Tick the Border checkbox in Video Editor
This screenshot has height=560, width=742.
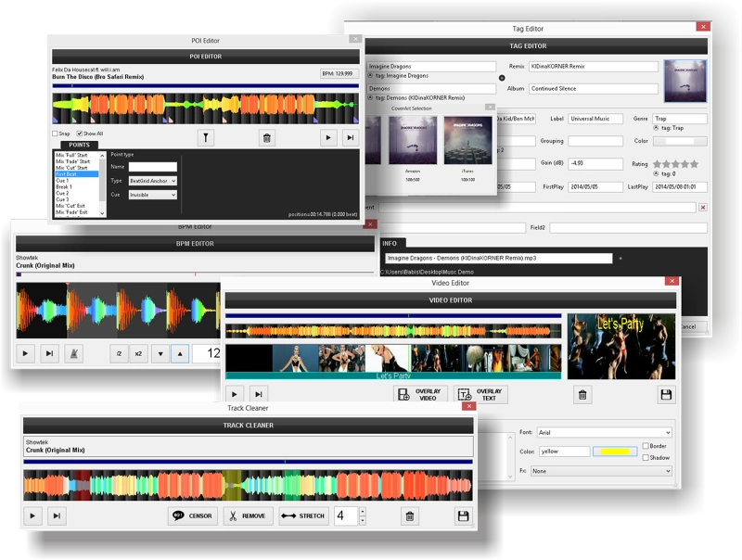(x=646, y=446)
